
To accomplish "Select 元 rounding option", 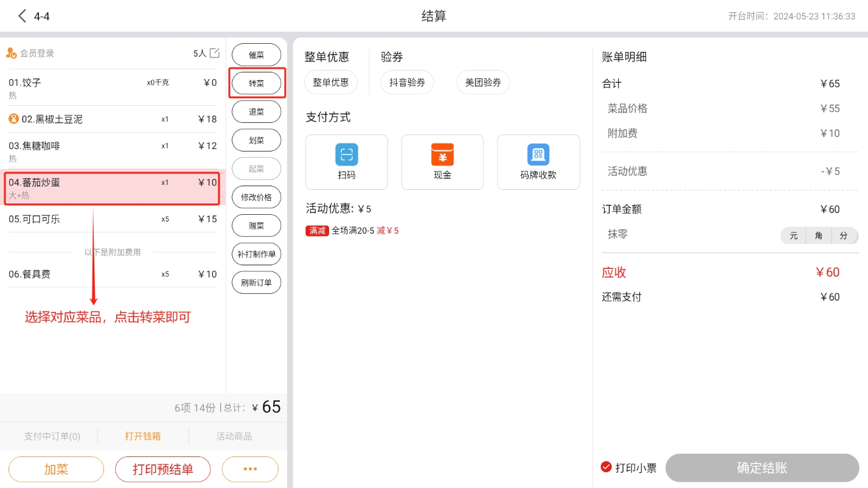I will tap(793, 235).
